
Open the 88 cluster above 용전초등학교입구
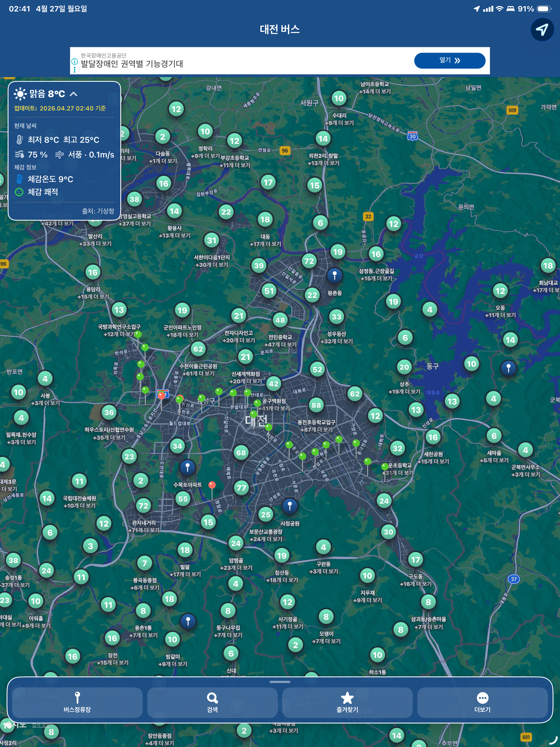coord(316,405)
